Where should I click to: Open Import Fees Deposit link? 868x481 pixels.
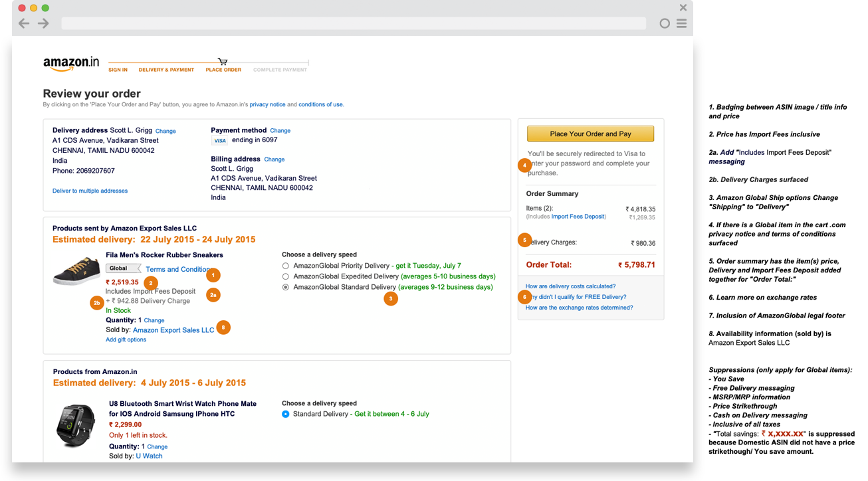(578, 217)
